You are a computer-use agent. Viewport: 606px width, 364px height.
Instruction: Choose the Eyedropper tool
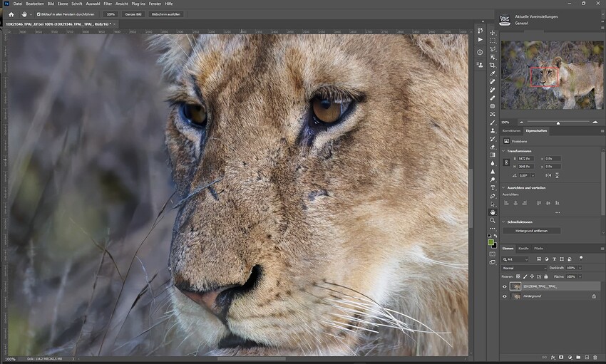click(x=493, y=73)
